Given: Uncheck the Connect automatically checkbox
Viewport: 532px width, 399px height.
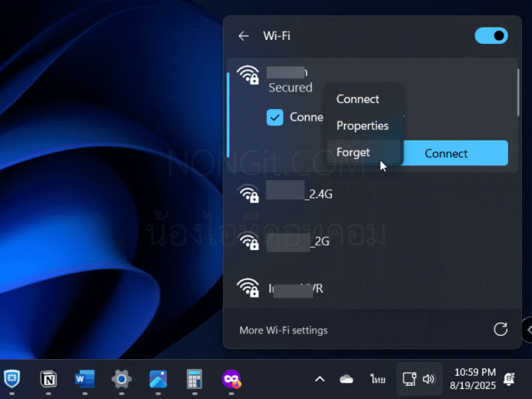Looking at the screenshot, I should coord(275,117).
